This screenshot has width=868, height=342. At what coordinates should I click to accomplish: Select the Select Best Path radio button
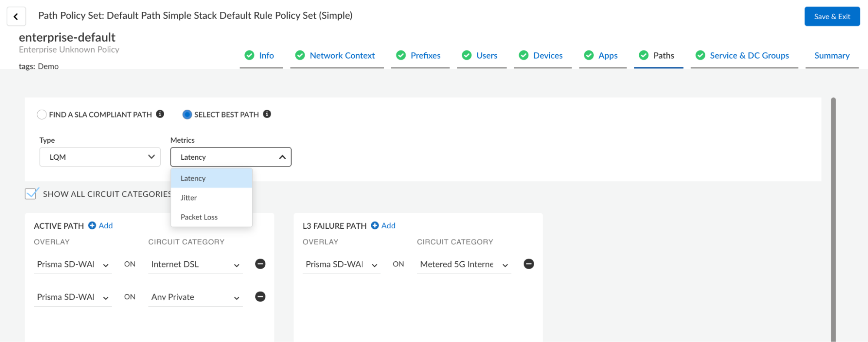(187, 115)
